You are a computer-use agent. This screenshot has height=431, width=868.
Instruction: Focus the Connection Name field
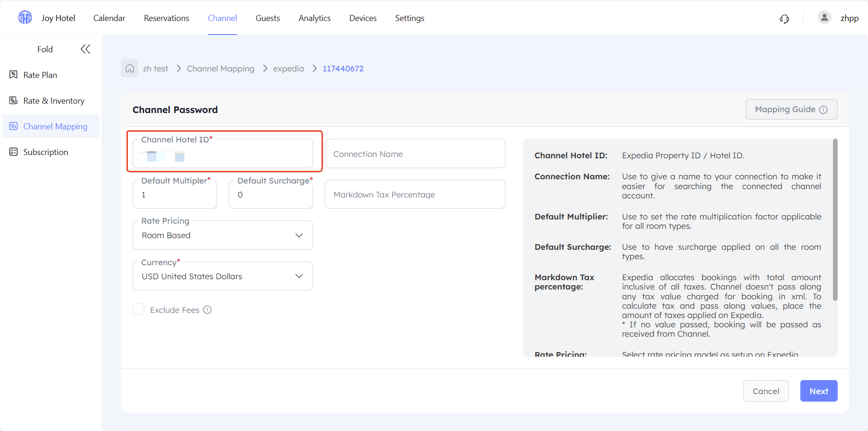tap(415, 154)
